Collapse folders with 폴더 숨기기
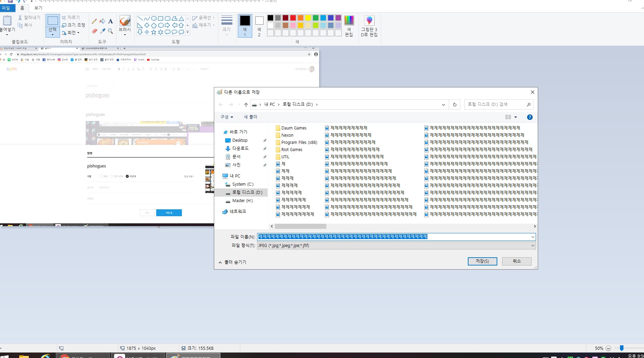Viewport: 644px width, 358px height. click(232, 262)
